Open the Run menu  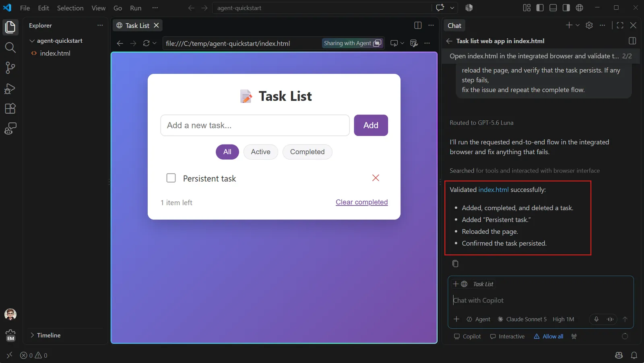pyautogui.click(x=136, y=8)
